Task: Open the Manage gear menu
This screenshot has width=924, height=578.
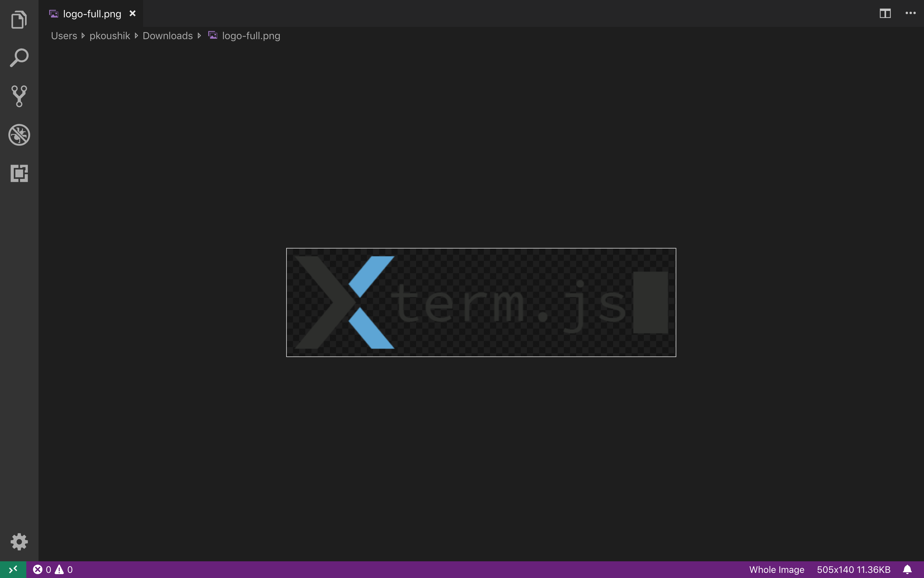Action: click(x=19, y=542)
